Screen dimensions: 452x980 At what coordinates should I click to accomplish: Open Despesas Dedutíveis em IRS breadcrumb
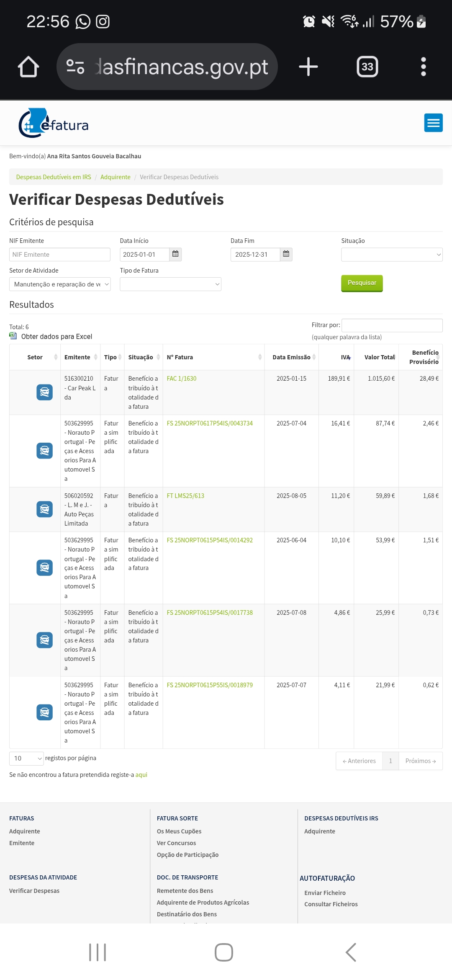pyautogui.click(x=54, y=177)
